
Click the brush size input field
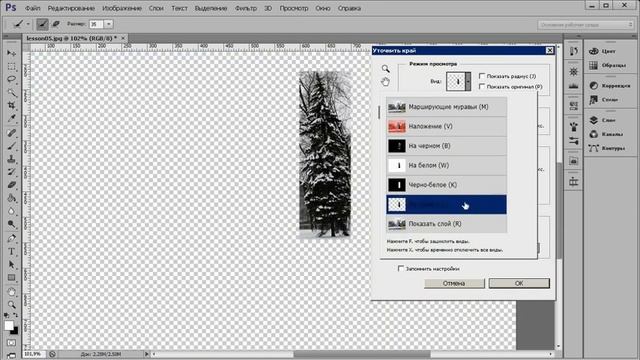(96, 24)
